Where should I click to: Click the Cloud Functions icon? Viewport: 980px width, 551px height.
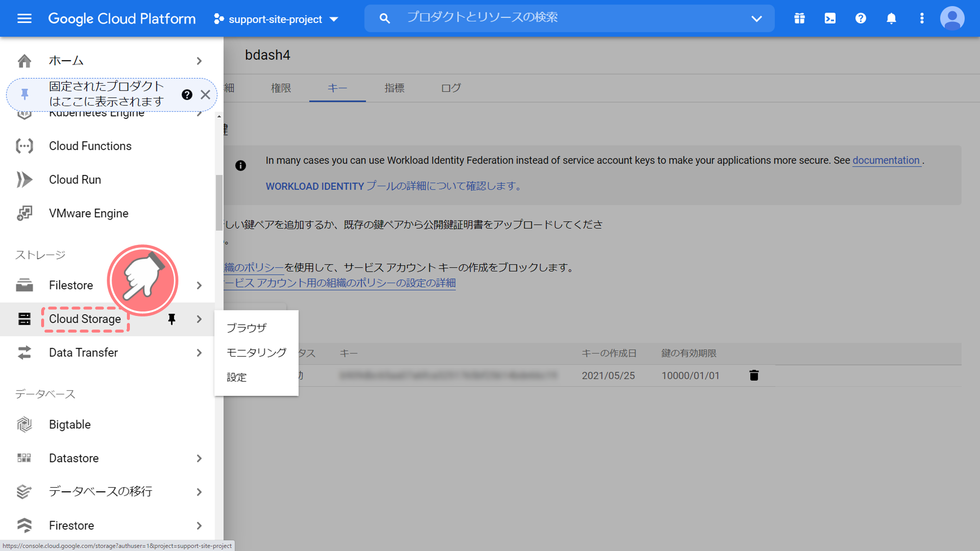click(24, 146)
